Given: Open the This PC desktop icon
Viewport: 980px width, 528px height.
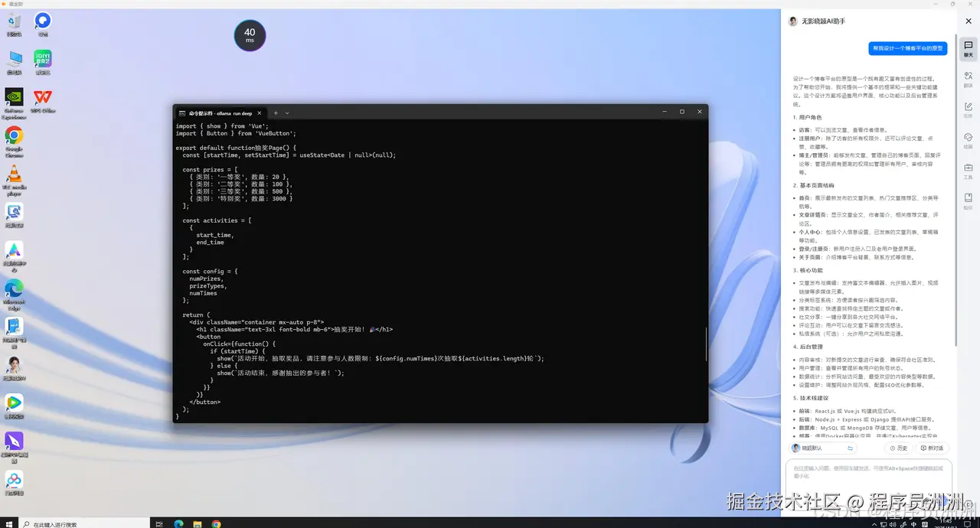Looking at the screenshot, I should pos(14,61).
